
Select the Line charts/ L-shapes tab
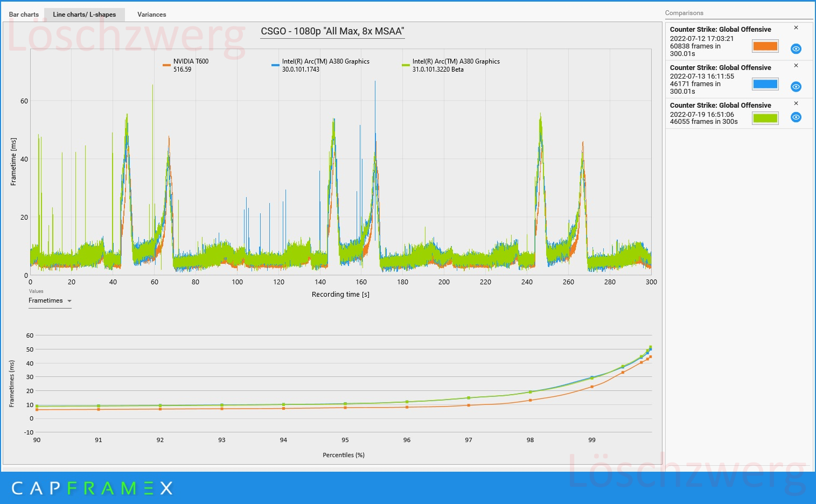85,15
